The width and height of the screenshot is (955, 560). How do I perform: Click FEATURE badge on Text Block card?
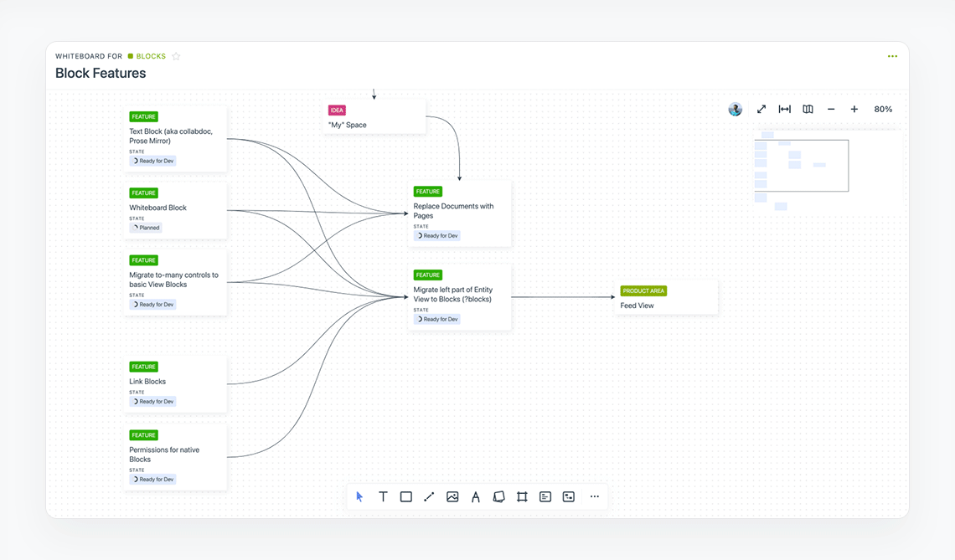[x=144, y=117]
